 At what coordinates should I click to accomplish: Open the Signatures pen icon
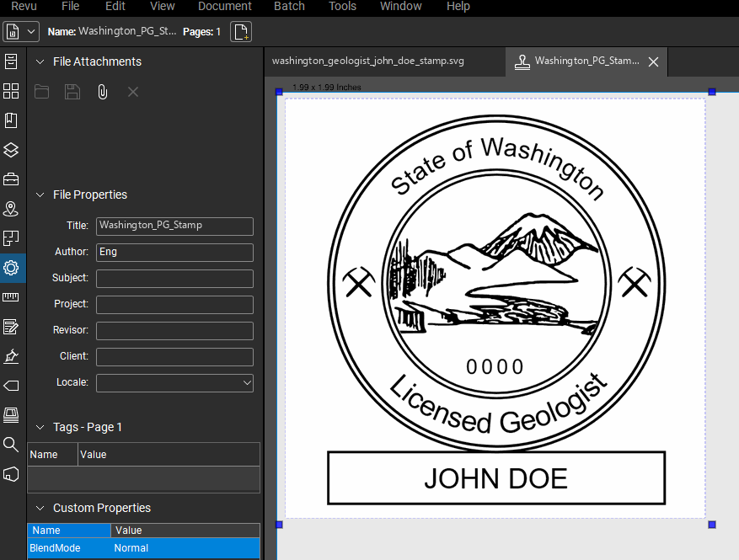point(11,356)
